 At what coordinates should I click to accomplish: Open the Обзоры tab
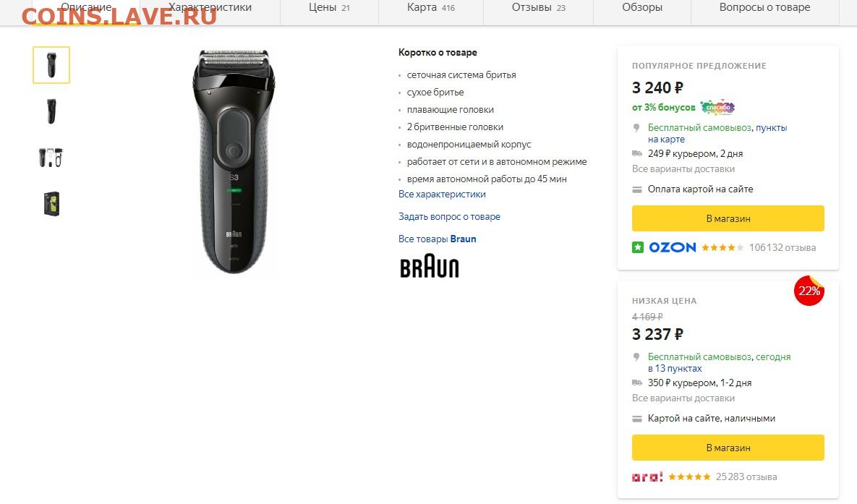[x=642, y=8]
